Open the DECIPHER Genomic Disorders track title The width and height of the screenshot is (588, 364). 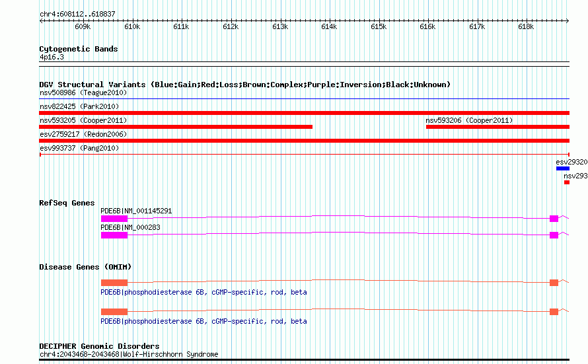99,346
